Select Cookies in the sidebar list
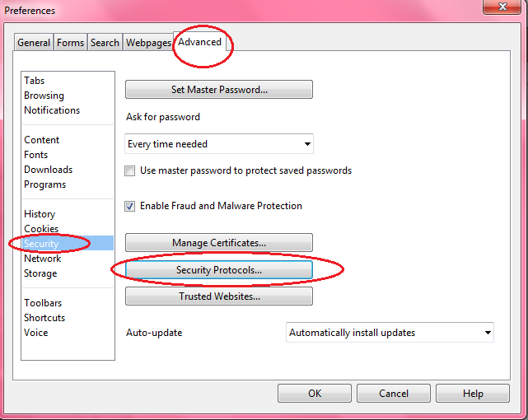This screenshot has height=420, width=528. [x=41, y=229]
